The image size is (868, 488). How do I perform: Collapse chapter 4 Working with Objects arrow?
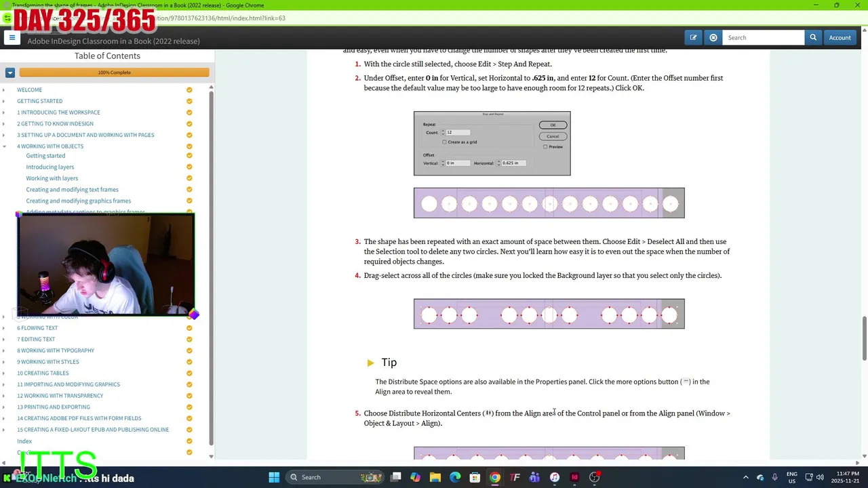pos(4,146)
